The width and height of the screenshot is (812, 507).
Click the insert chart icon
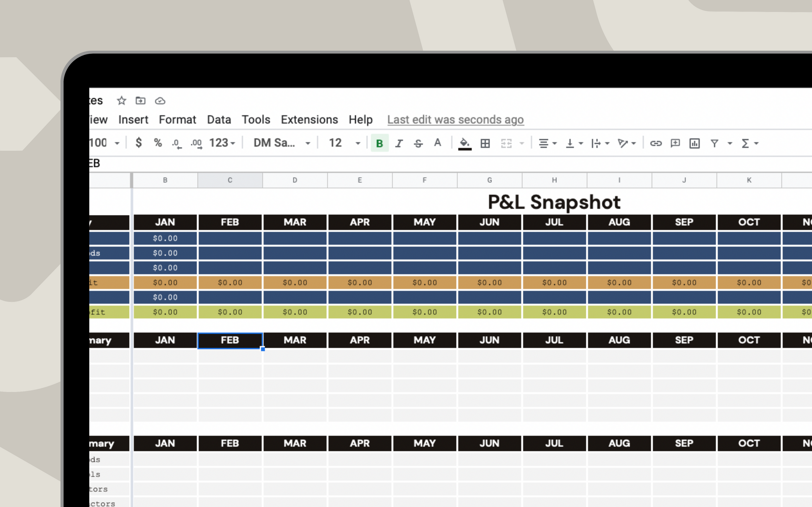pyautogui.click(x=694, y=143)
